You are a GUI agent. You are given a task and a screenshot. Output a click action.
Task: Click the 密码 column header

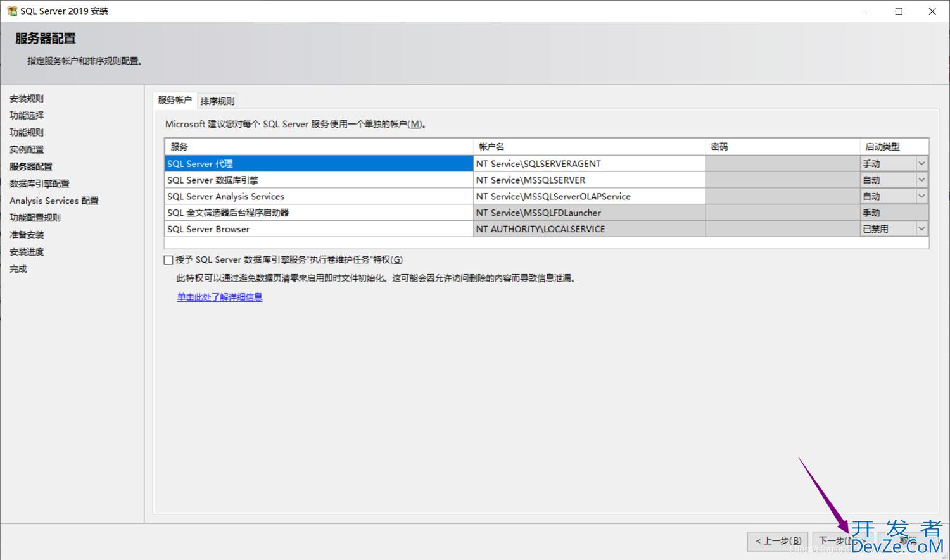tap(783, 147)
